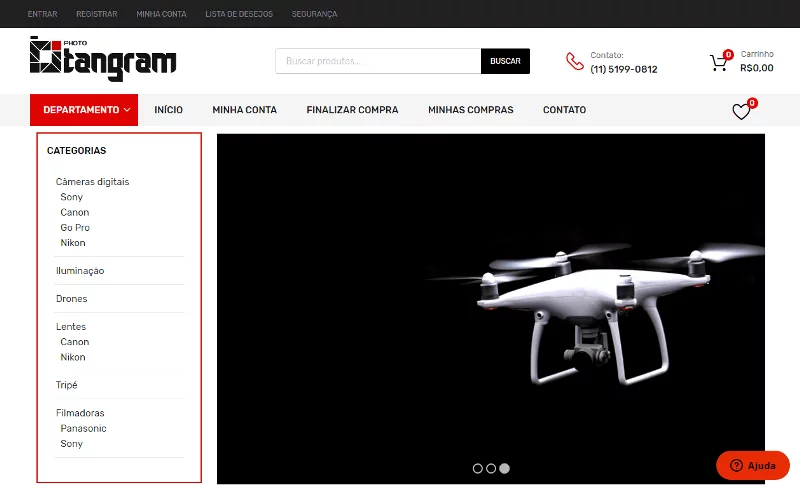Screen dimensions: 800x488
Task: Expand the Departamento dropdown menu
Action: pyautogui.click(x=84, y=110)
